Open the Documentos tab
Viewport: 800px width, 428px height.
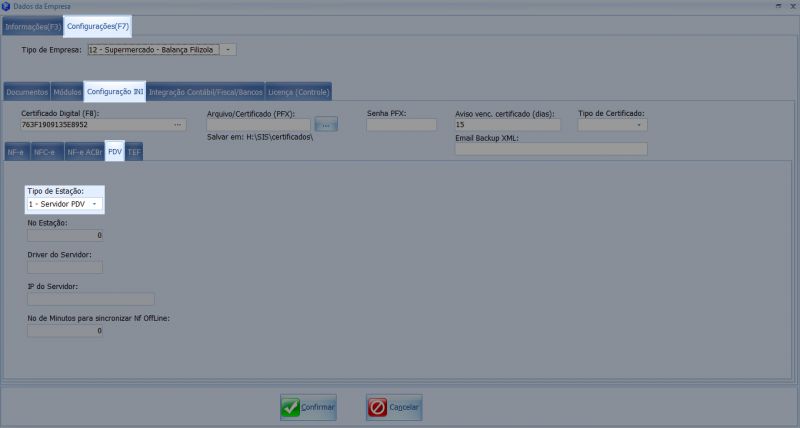tap(26, 92)
